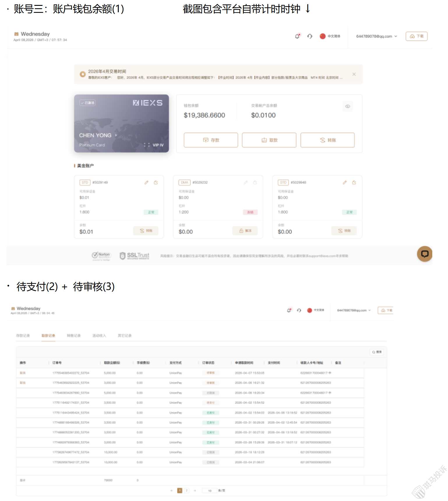Click the SSL Trust secured badge

point(135,256)
